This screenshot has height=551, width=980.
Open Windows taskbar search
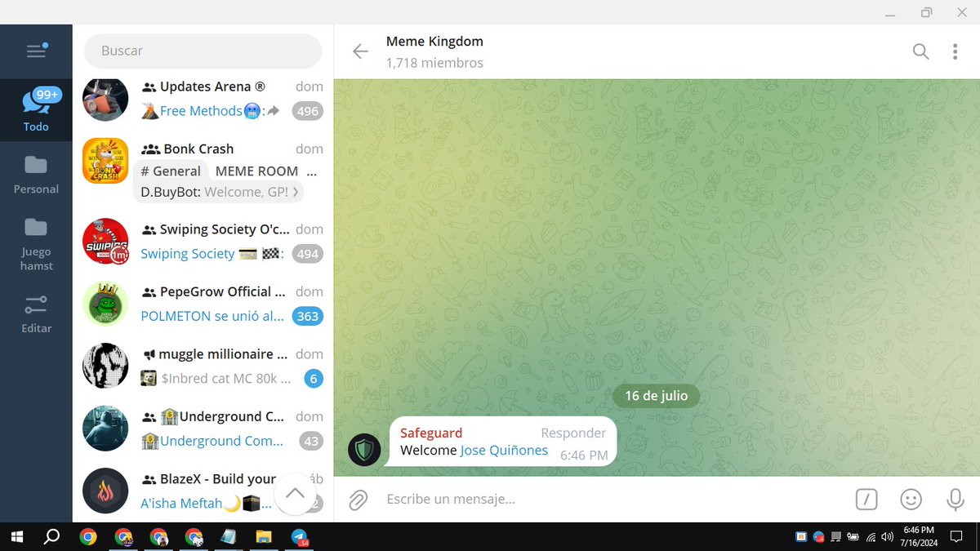(51, 537)
